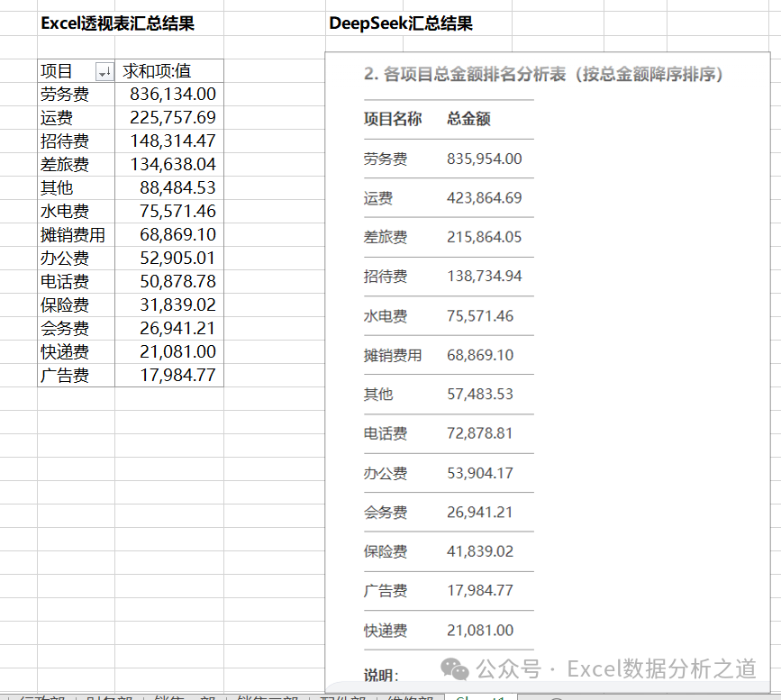Switch to the 配件部 sheet tab
Screen dimensions: 781x700
pos(343,697)
